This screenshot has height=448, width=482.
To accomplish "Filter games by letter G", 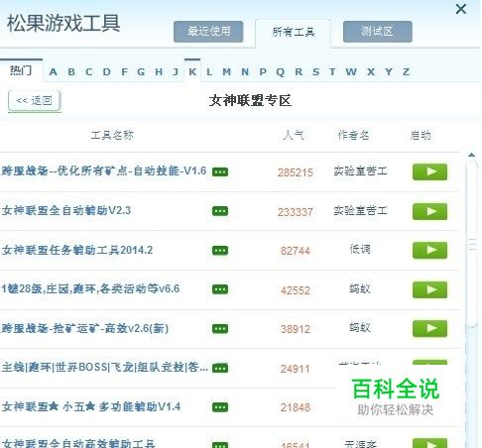I will pyautogui.click(x=141, y=72).
